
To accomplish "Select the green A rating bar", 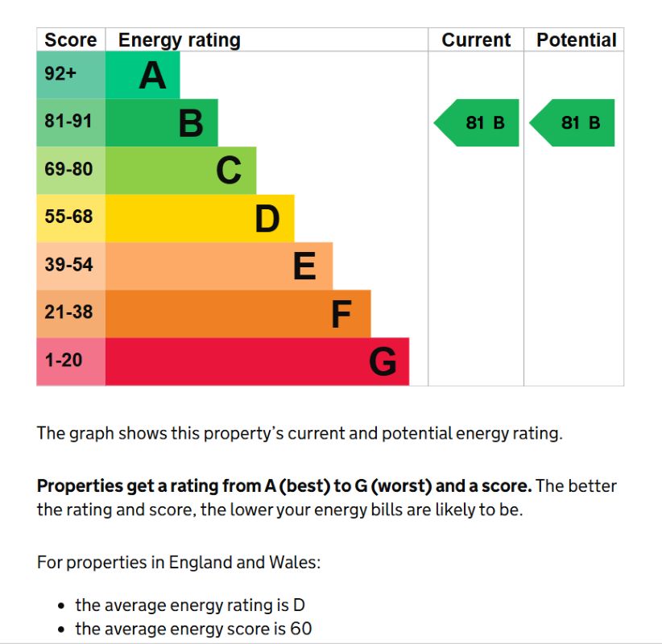I will click(x=143, y=75).
